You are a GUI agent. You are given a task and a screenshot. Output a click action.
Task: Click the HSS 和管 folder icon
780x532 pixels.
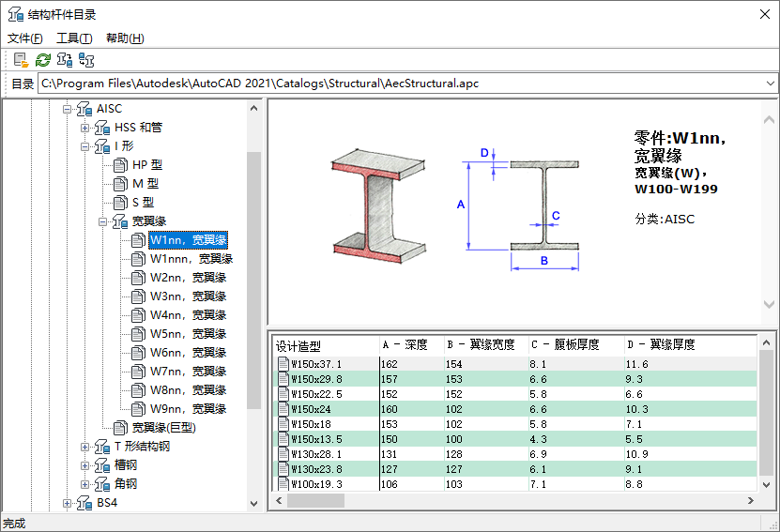click(102, 128)
